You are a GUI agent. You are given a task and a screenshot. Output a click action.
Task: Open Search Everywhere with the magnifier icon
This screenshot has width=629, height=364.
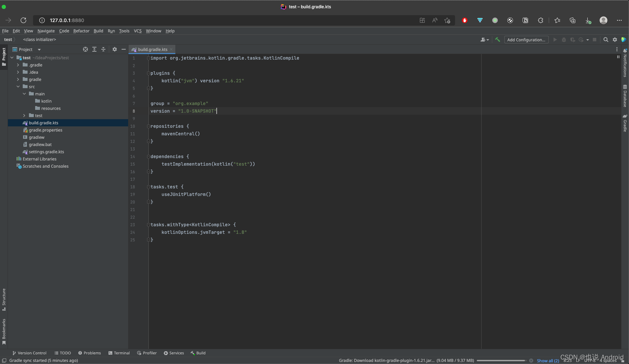pyautogui.click(x=606, y=40)
